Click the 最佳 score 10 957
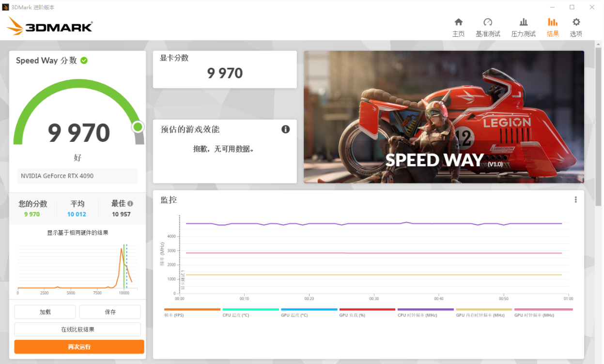 121,214
